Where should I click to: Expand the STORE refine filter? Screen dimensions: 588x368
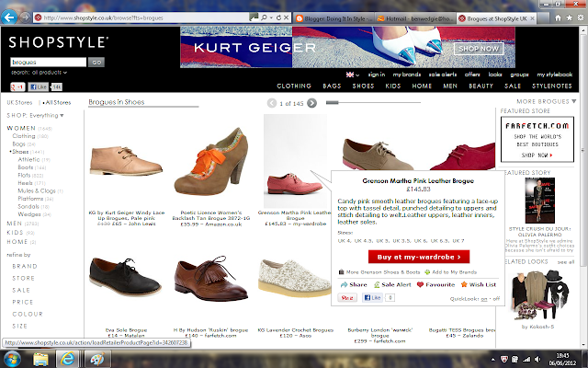point(23,278)
